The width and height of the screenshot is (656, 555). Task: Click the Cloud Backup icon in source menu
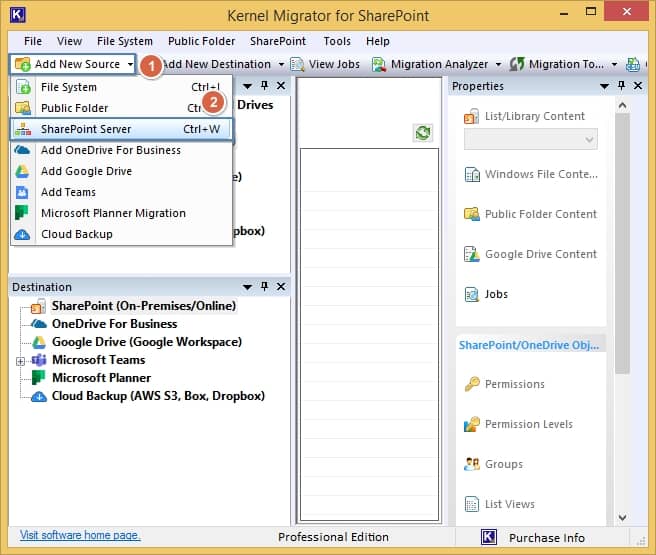[x=22, y=235]
